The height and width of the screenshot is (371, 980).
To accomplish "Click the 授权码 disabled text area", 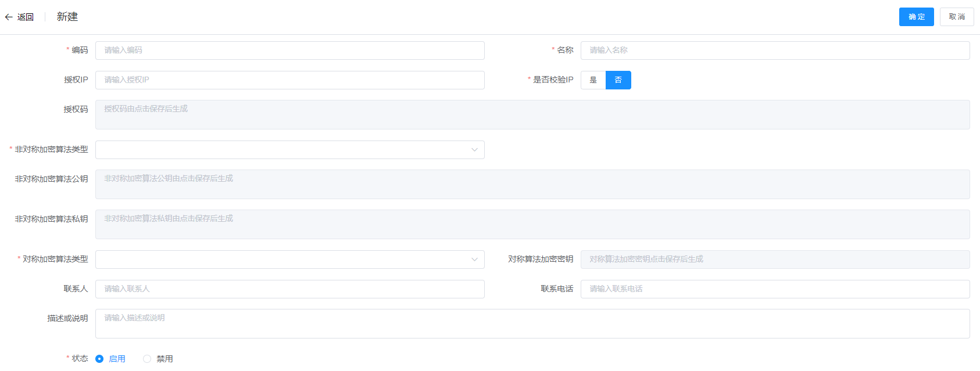I will (x=532, y=114).
